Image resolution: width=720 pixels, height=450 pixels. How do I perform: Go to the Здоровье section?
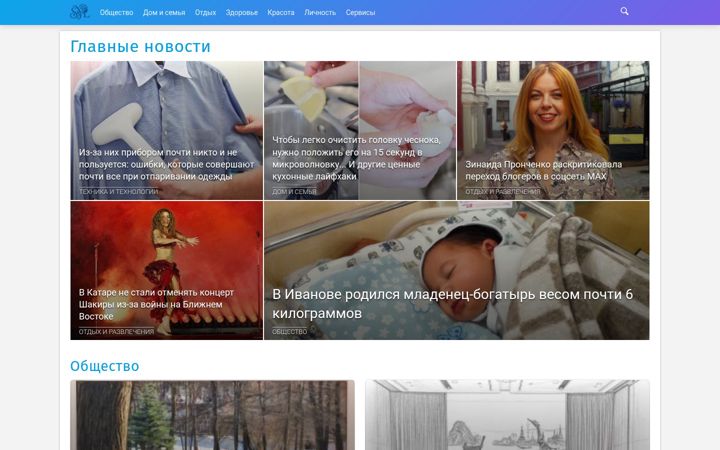pos(242,12)
